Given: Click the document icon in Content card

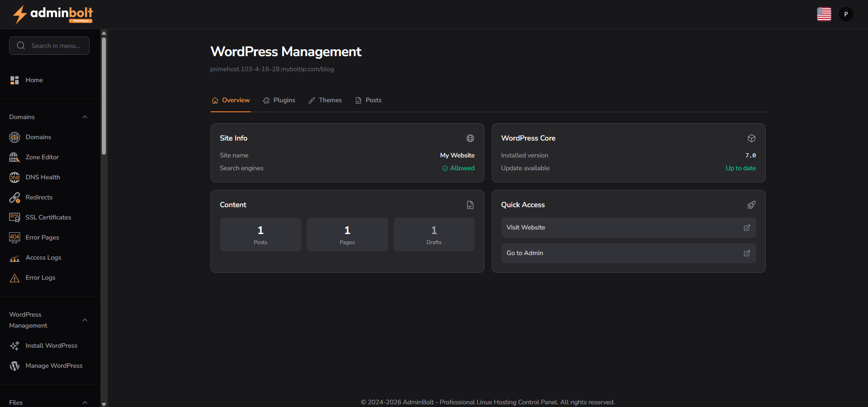Looking at the screenshot, I should pyautogui.click(x=470, y=205).
